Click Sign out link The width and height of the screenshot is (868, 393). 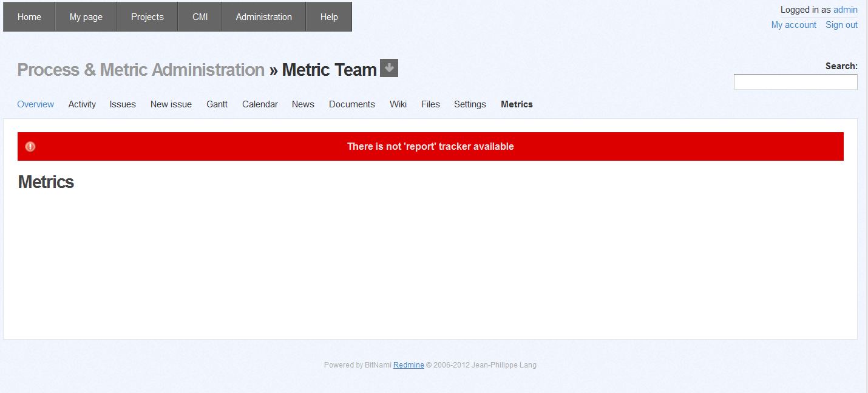click(x=841, y=25)
